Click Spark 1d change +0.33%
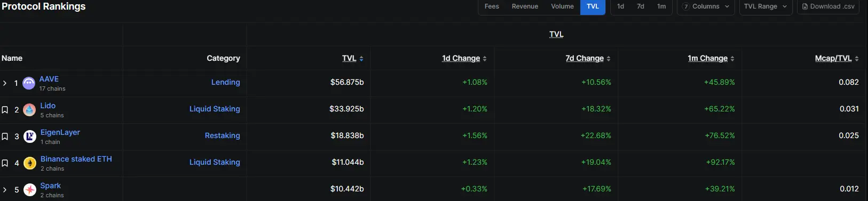The width and height of the screenshot is (868, 201). pyautogui.click(x=474, y=189)
